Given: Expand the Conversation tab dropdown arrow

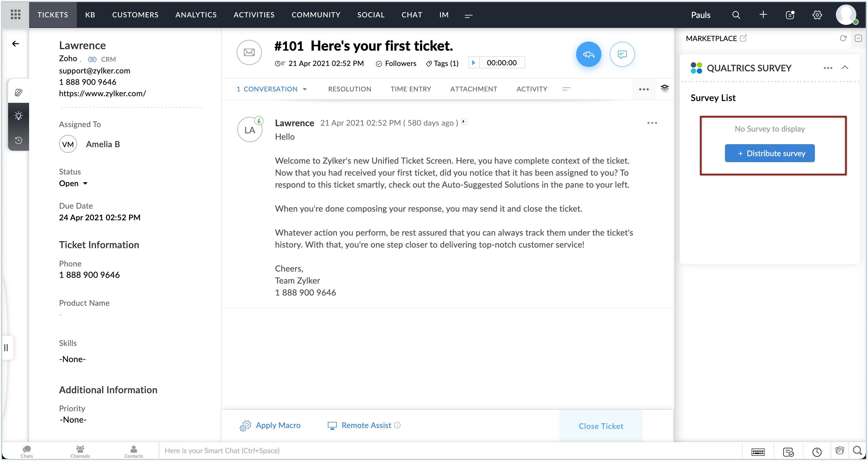Looking at the screenshot, I should point(305,89).
